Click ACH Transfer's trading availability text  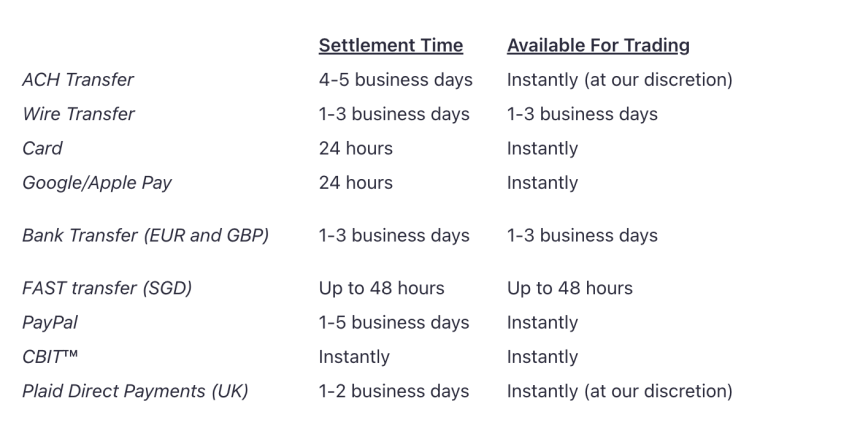pyautogui.click(x=619, y=79)
